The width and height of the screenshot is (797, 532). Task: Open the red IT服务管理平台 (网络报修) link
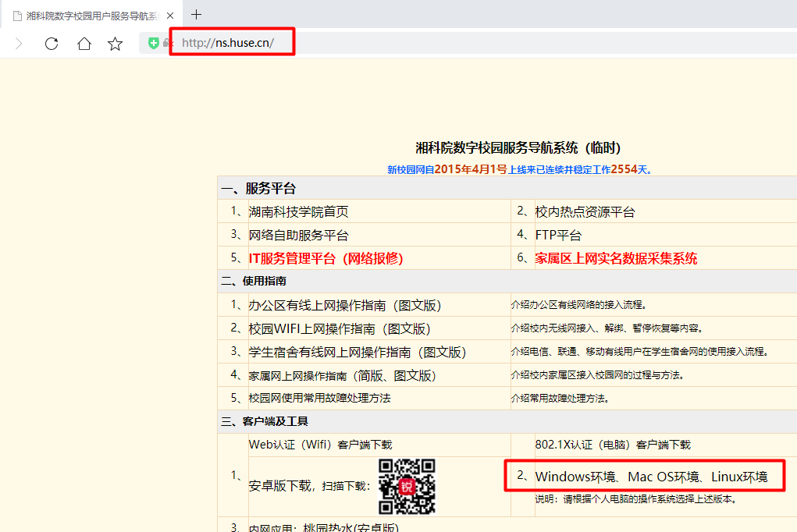326,259
